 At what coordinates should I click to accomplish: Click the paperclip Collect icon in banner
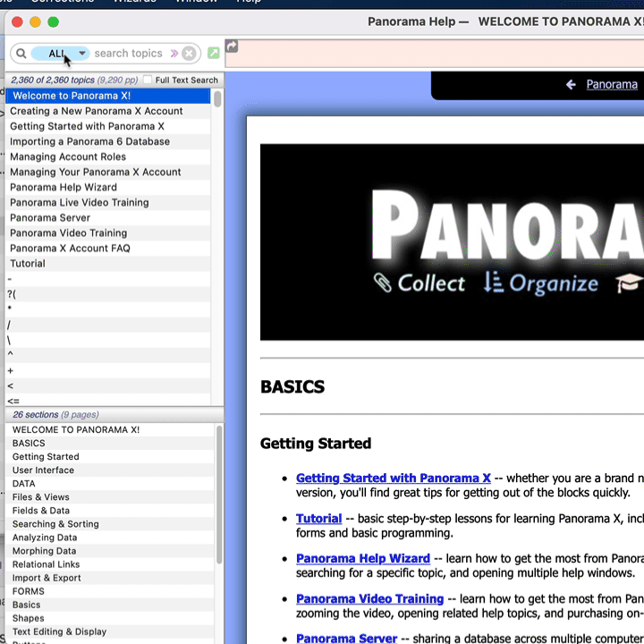tap(383, 283)
